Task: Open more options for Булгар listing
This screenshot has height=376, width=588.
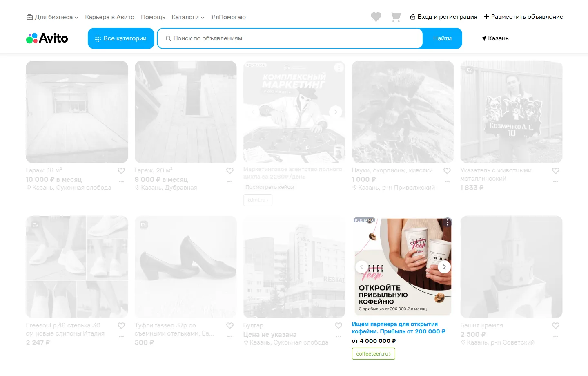Action: click(x=339, y=336)
